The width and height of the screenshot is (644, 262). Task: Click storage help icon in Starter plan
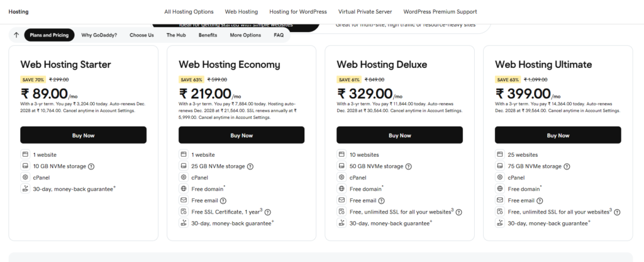pos(91,166)
